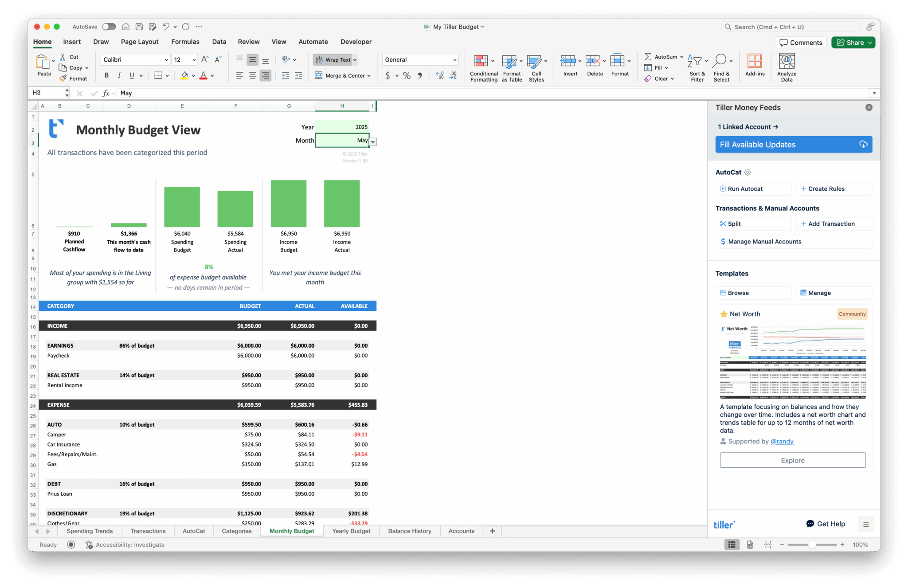The height and width of the screenshot is (588, 908).
Task: Add a new worksheet with the plus button
Action: [492, 531]
